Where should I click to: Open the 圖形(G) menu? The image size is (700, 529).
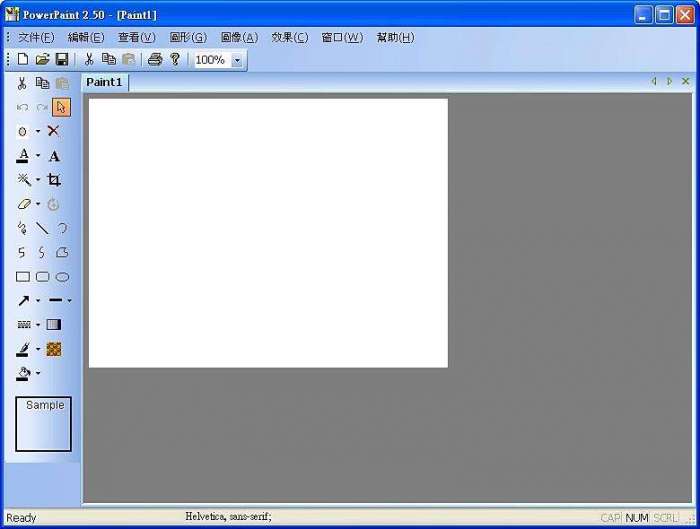pos(188,37)
